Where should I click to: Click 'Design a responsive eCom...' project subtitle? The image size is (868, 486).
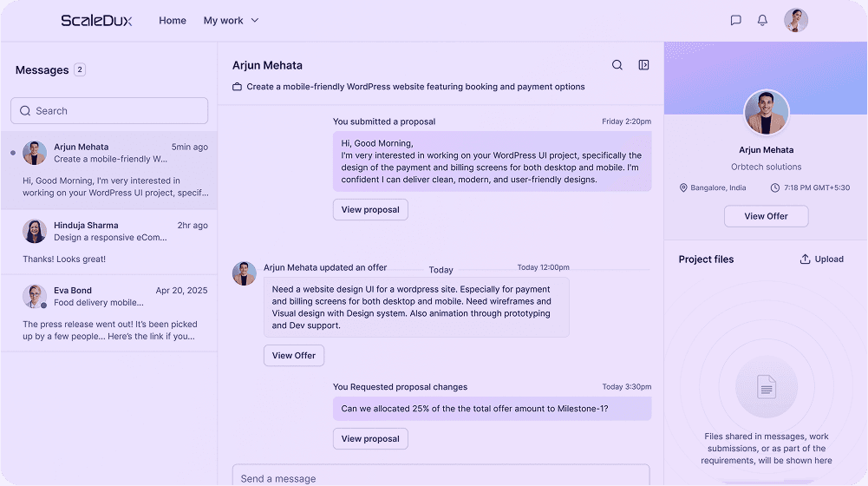pyautogui.click(x=110, y=237)
